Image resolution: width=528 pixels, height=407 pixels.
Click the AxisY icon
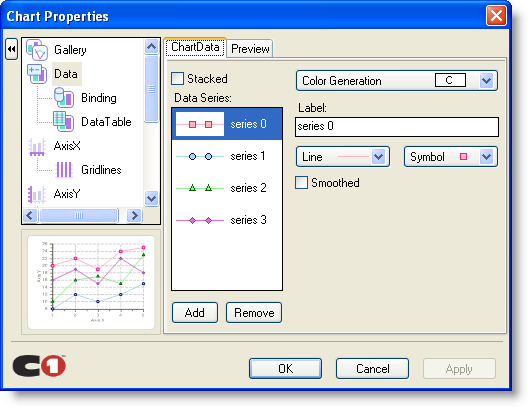point(37,194)
